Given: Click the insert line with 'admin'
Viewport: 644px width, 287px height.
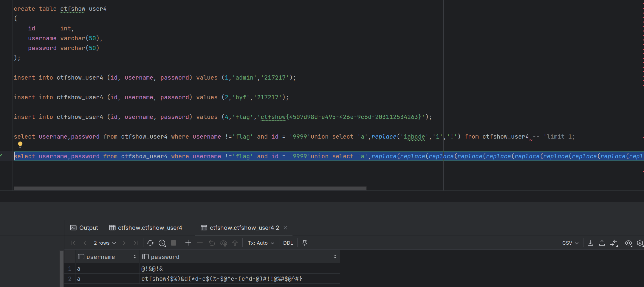Looking at the screenshot, I should click(155, 77).
